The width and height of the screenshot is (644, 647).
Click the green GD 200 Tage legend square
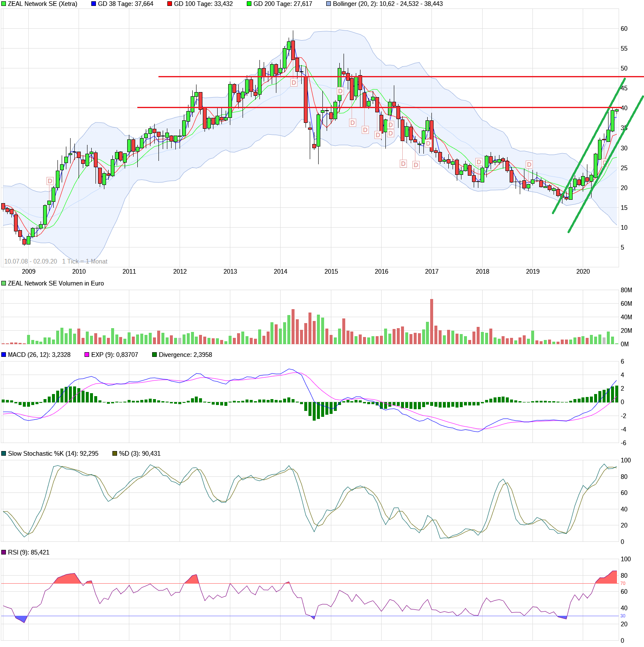[x=249, y=4]
